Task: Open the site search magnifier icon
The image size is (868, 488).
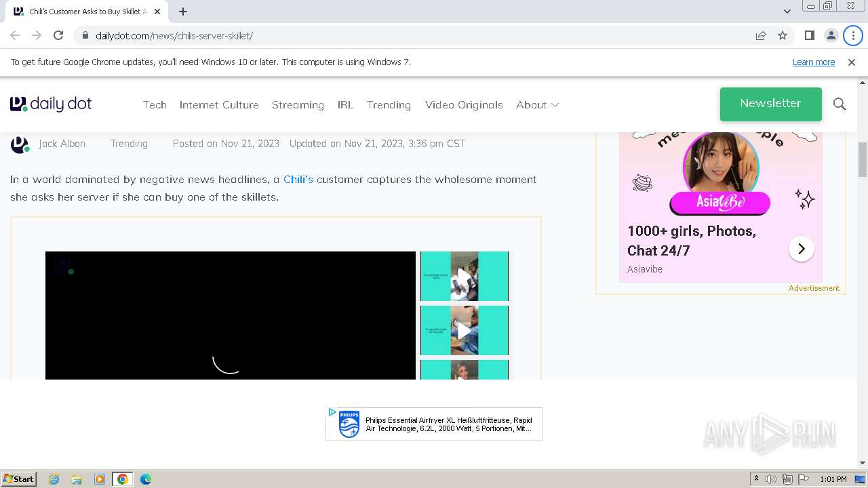Action: pos(840,104)
